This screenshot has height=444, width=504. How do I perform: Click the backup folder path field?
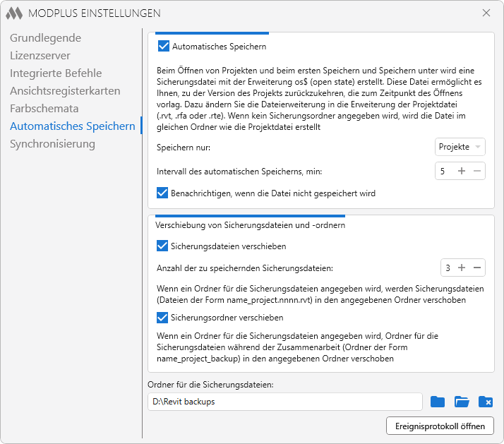(x=285, y=402)
